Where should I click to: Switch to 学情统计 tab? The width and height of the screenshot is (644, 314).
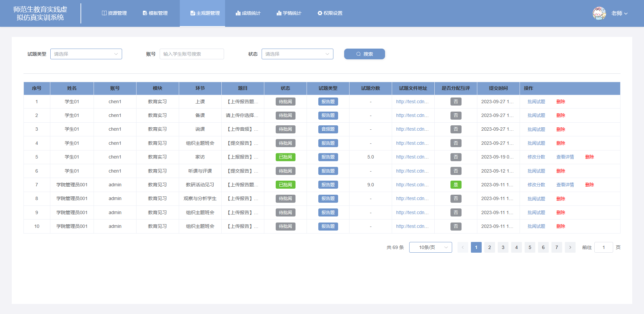[x=289, y=13]
